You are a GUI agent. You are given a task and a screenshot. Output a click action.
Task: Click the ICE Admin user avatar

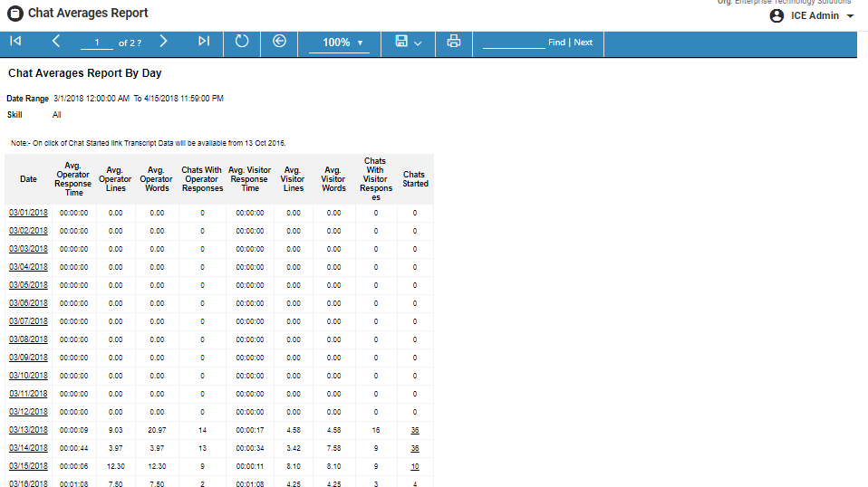click(776, 16)
